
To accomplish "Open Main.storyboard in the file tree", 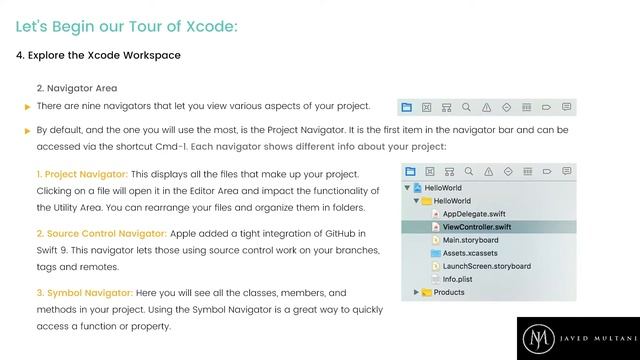I will [x=489, y=240].
